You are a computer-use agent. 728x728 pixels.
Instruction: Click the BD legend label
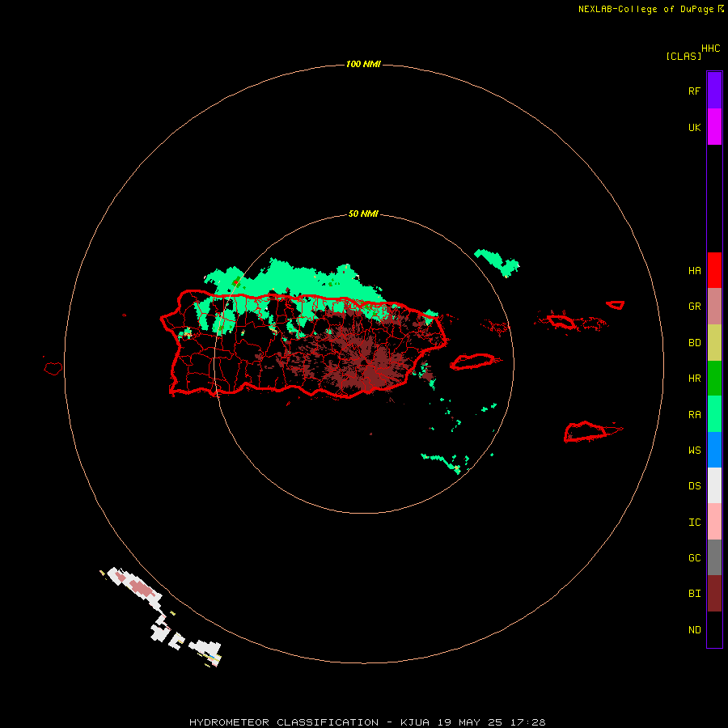click(x=694, y=343)
